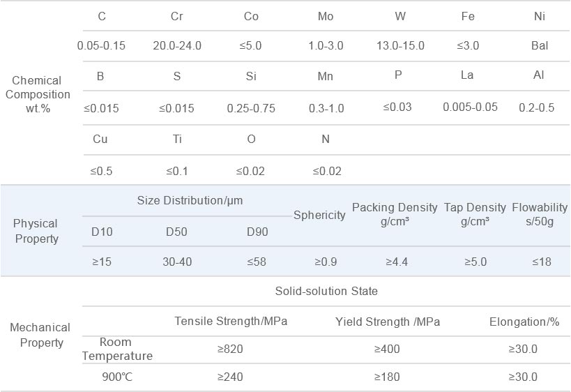
Task: Select the Sphericity header
Action: pos(319,215)
